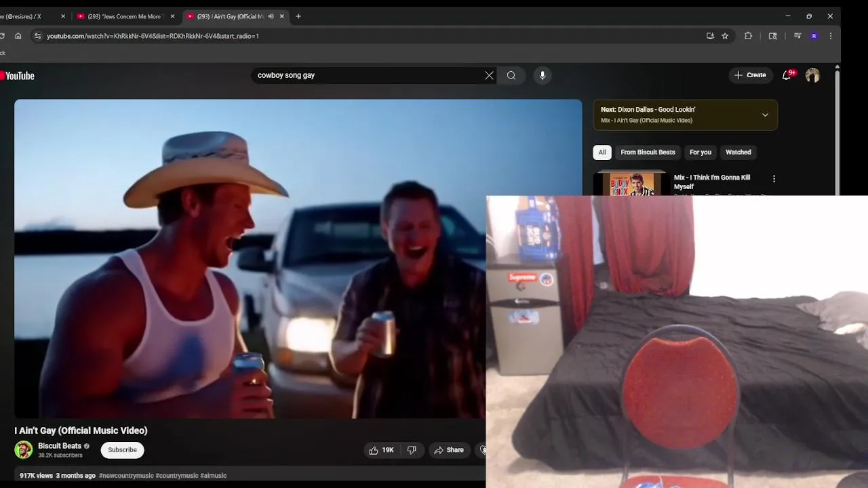
Task: Click the browser reload icon
Action: click(3, 36)
